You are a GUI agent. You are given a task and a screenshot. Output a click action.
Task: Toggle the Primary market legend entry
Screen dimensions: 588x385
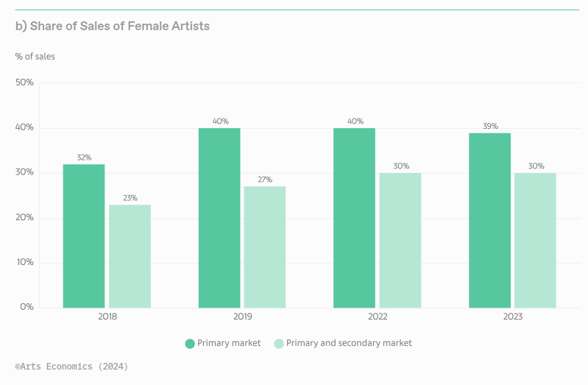pos(223,343)
